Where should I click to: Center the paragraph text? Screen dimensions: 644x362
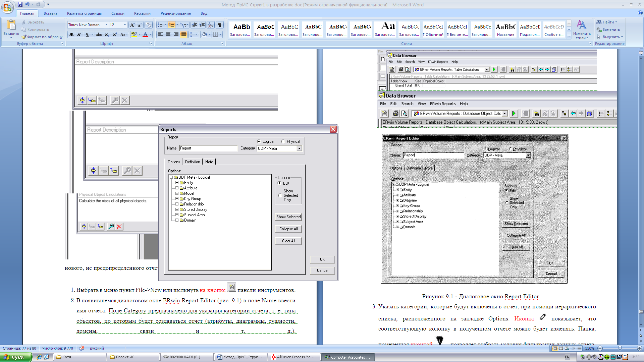click(x=168, y=35)
